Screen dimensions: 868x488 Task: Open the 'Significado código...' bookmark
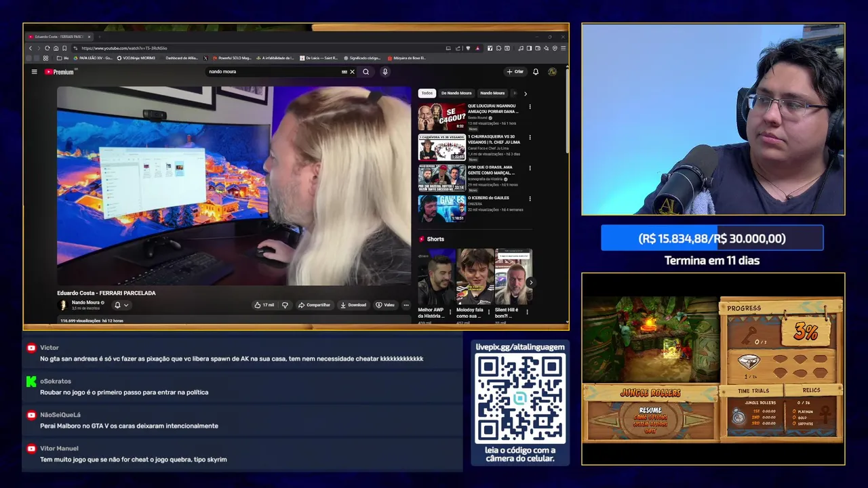[x=363, y=58]
